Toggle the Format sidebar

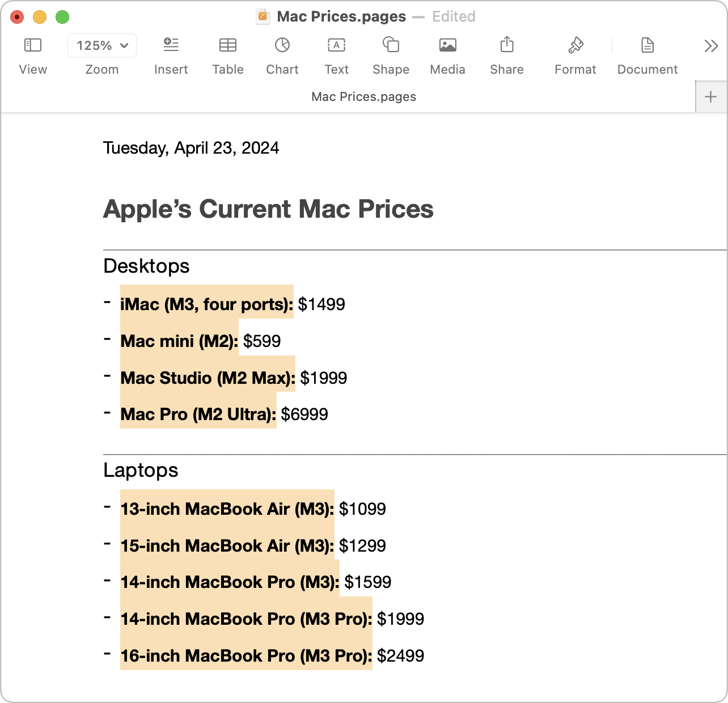click(575, 45)
